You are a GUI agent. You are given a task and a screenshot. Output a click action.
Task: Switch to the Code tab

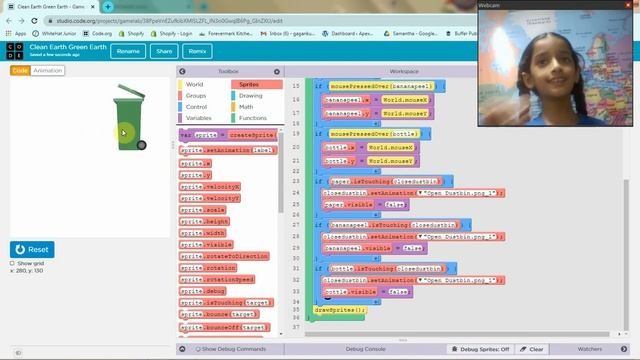pyautogui.click(x=20, y=71)
